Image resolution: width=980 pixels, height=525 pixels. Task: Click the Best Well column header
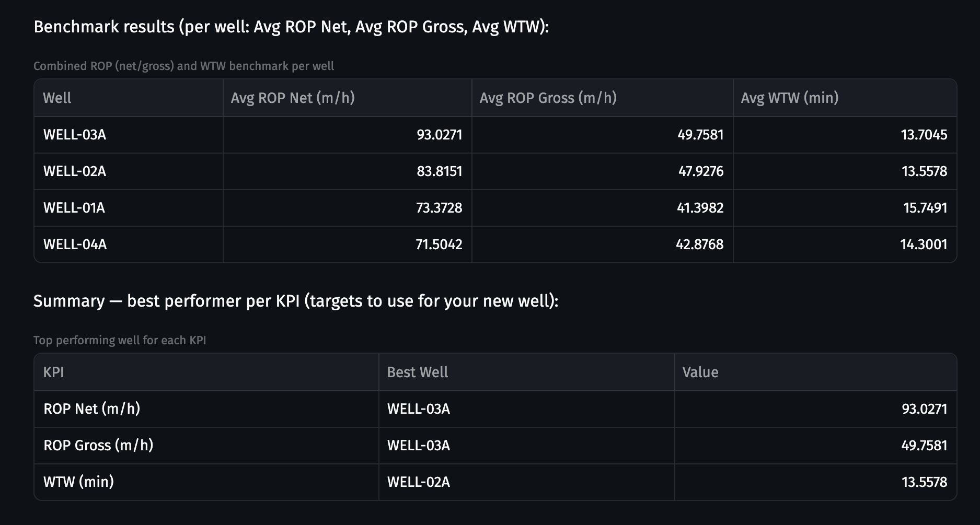pyautogui.click(x=417, y=372)
